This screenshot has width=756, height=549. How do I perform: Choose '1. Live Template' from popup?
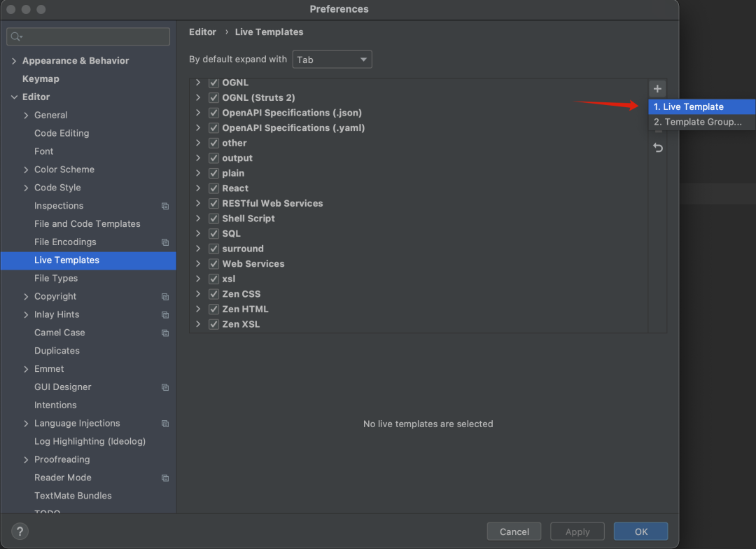[x=701, y=106]
